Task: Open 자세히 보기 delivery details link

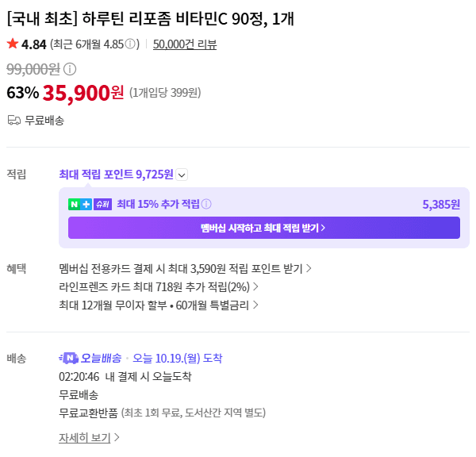Action: (84, 438)
